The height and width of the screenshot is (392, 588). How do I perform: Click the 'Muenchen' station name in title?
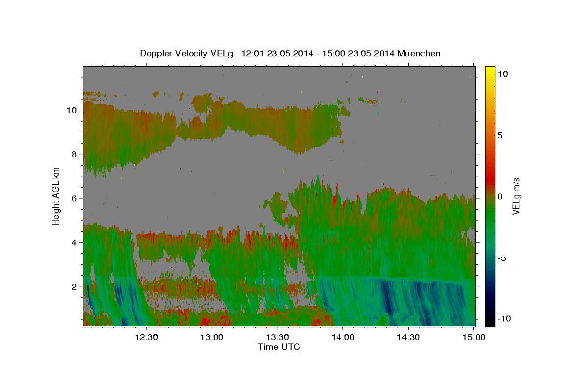419,53
